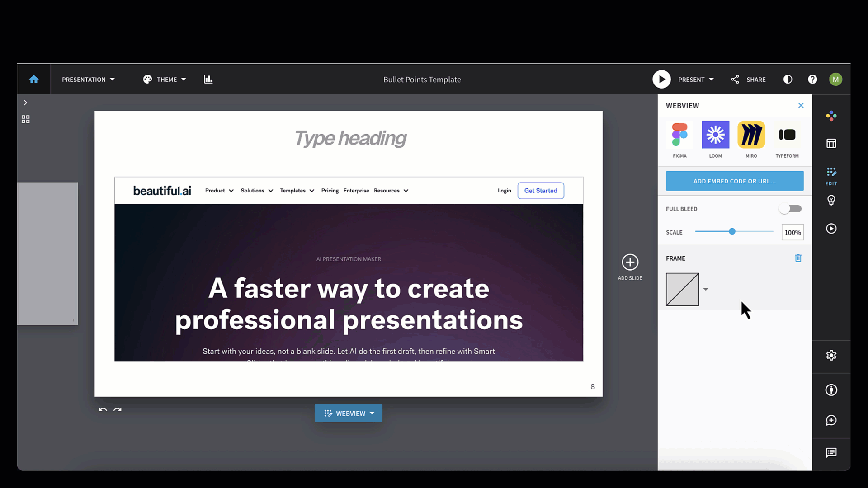Close the Webview panel
Screen dimensions: 868x488
[801, 105]
